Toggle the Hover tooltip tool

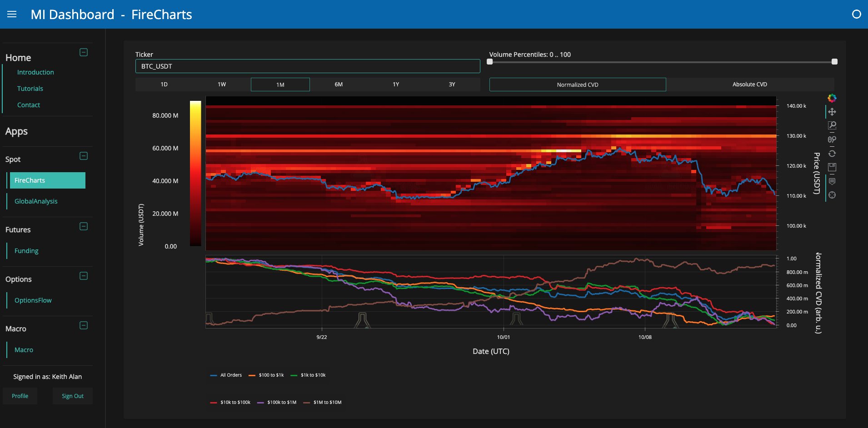point(832,181)
